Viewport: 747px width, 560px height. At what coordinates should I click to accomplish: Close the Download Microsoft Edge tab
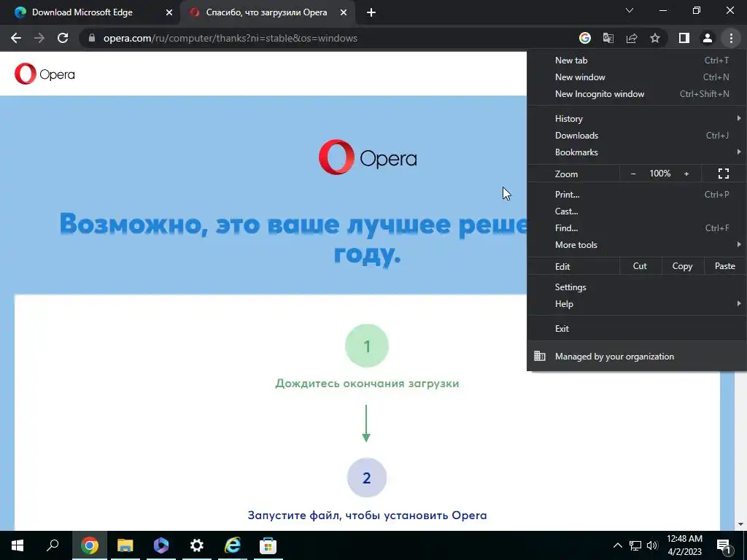(x=169, y=13)
